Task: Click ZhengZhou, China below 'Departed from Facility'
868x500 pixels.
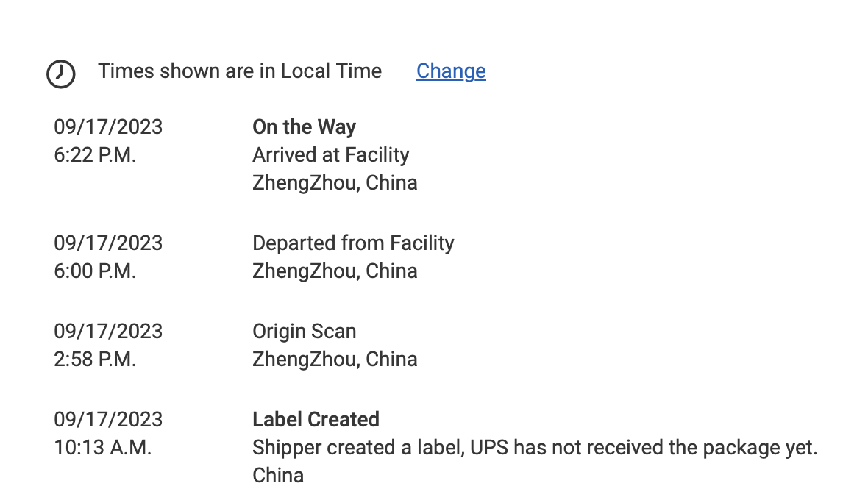Action: [x=335, y=271]
